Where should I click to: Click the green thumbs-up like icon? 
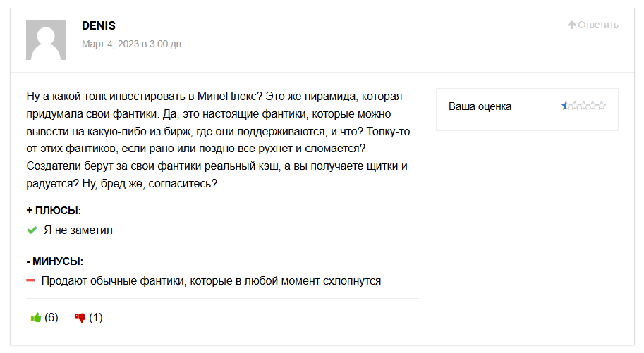tap(36, 318)
